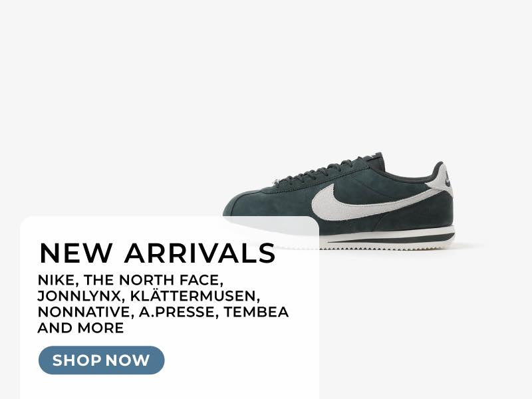Click the A.PRESSE brand name
532x399 pixels.
coord(176,312)
